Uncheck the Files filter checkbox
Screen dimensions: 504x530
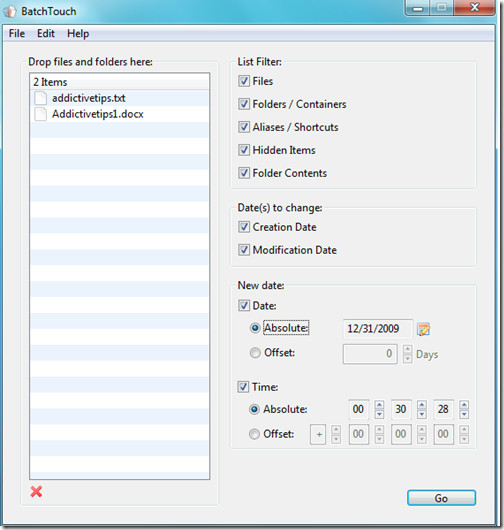coord(244,81)
